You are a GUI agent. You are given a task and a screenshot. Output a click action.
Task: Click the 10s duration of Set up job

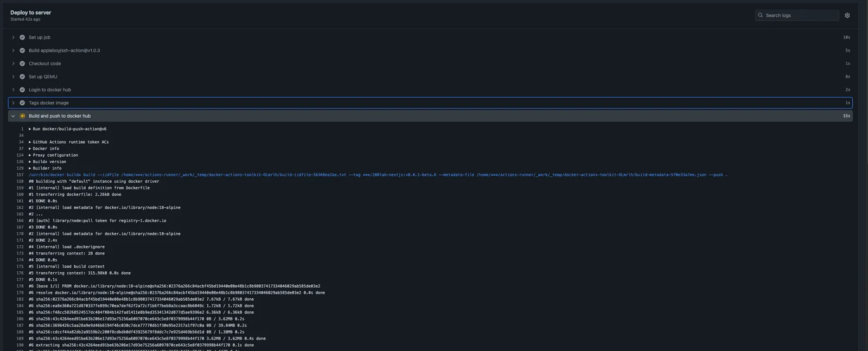846,37
